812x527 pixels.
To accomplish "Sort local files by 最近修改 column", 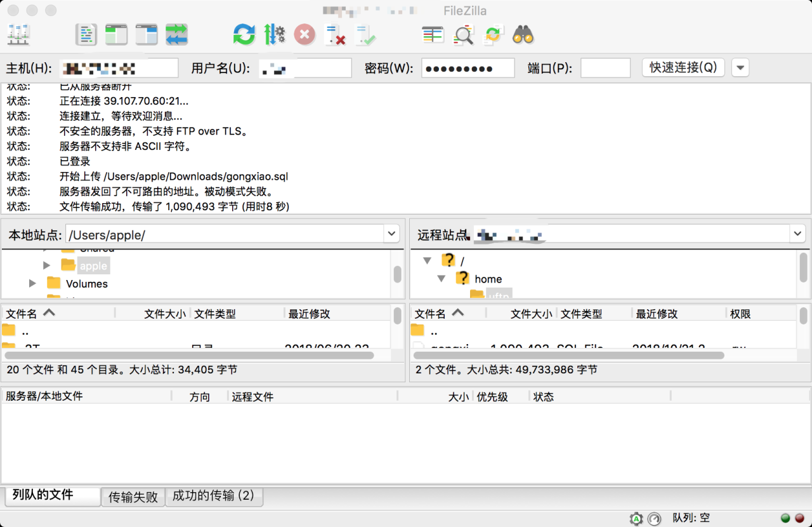I will [337, 314].
